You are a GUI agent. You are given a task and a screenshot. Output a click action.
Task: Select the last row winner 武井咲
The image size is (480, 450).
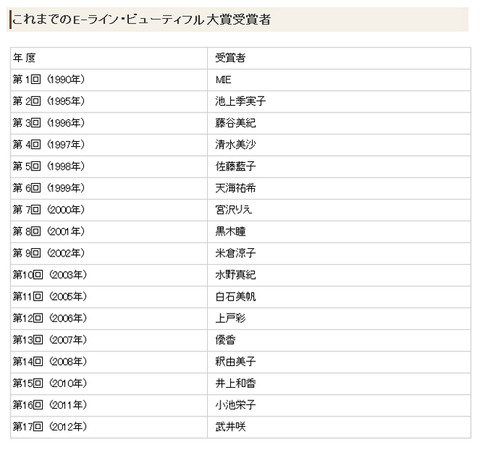[230, 427]
